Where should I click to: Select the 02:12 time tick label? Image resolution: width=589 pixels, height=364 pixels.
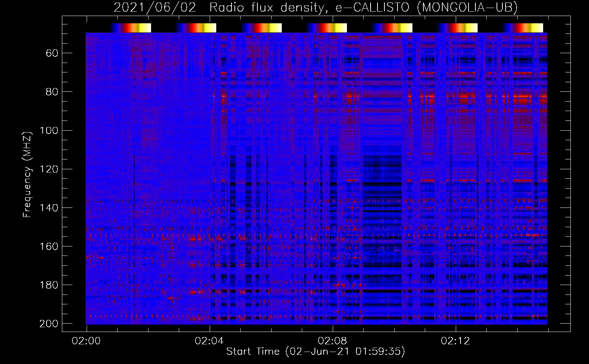455,341
